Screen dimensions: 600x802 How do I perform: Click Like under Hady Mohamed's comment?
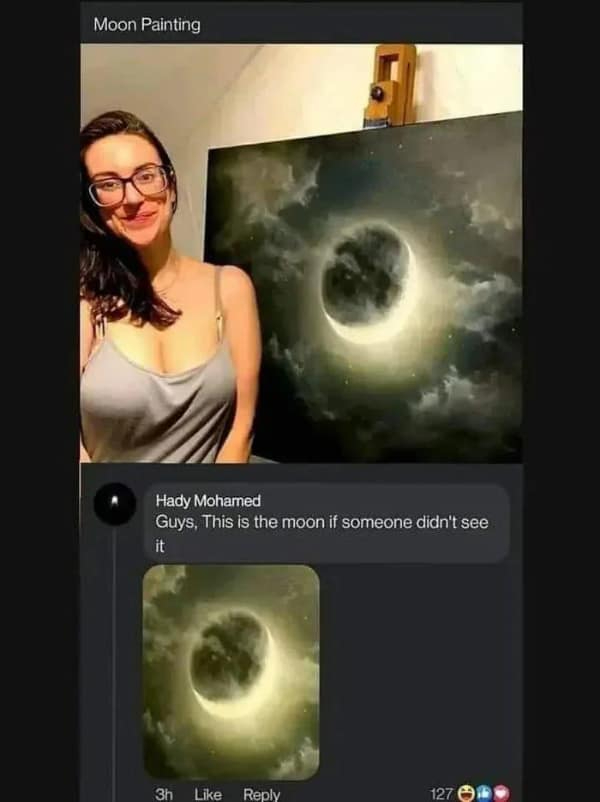point(208,794)
